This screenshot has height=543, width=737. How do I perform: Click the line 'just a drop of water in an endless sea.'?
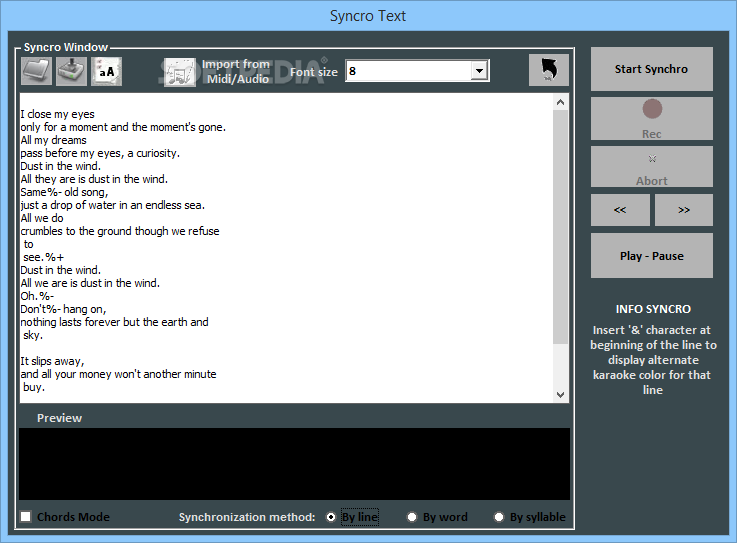113,205
